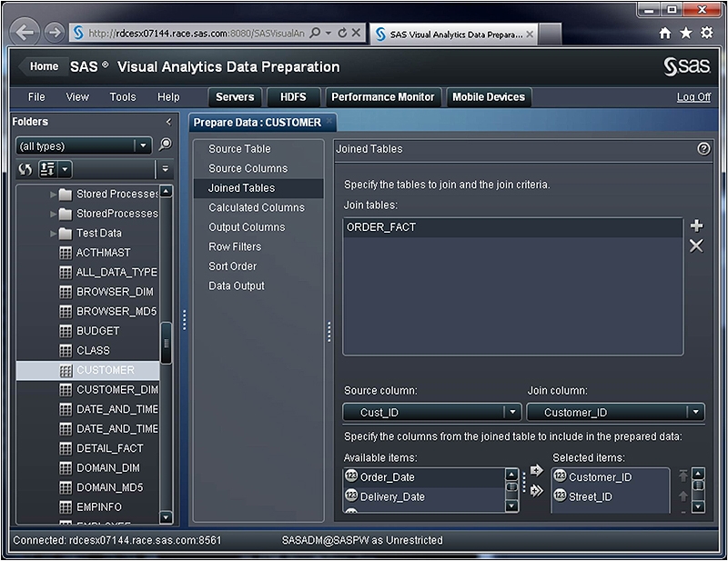Viewport: 728px width, 561px height.
Task: Expand the Test Data folder
Action: (53, 233)
